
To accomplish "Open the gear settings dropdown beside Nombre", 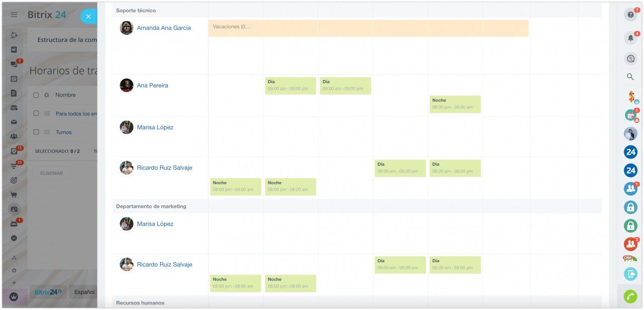I will [47, 95].
